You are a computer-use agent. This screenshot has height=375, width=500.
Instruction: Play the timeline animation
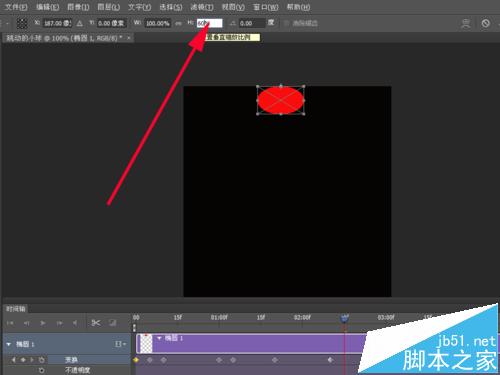42,323
